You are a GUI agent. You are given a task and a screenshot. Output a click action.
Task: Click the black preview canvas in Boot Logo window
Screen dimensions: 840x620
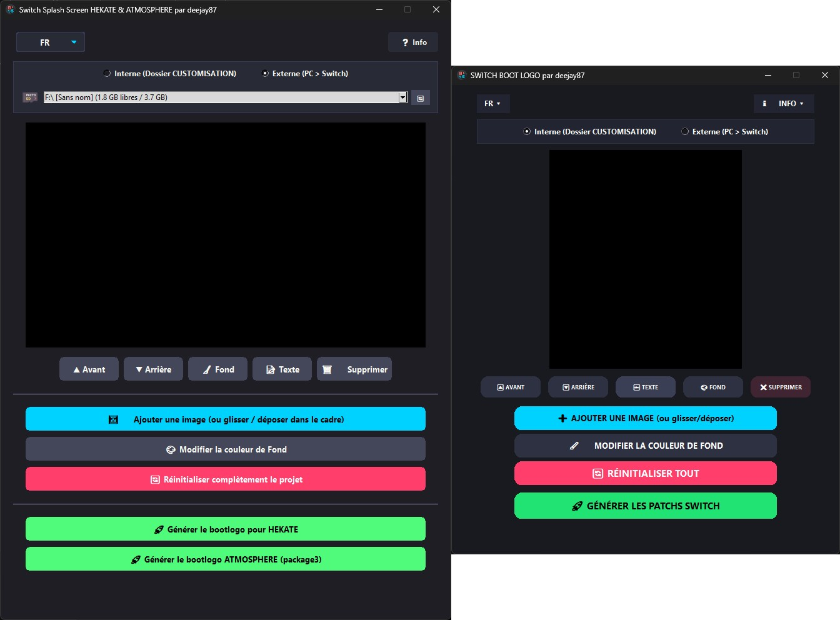coord(646,259)
